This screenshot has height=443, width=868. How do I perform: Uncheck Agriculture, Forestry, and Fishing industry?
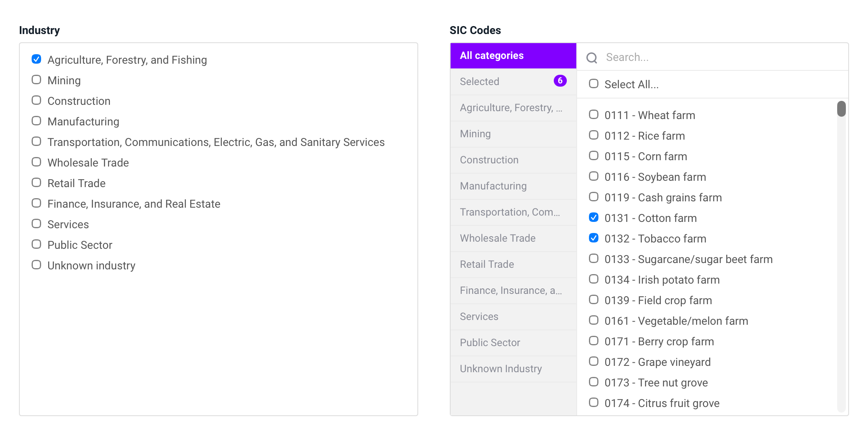coord(36,59)
